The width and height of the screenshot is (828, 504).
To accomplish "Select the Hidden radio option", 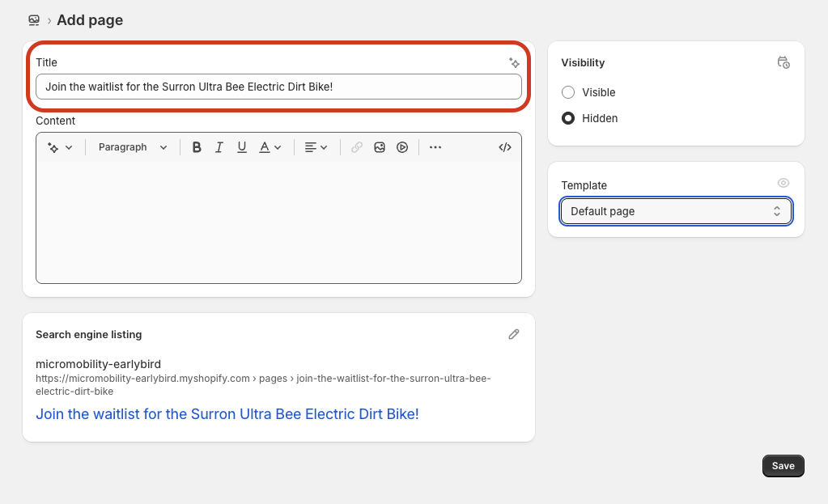I will [568, 118].
